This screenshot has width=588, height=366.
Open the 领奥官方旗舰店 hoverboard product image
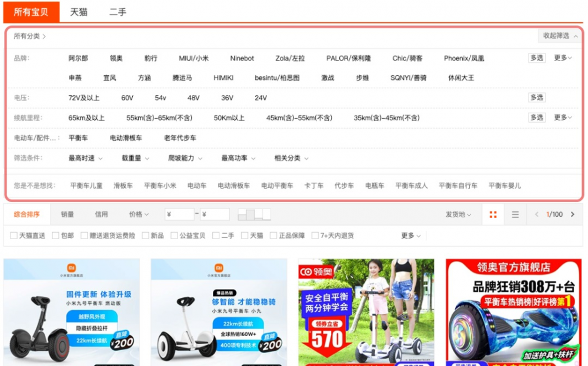514,312
